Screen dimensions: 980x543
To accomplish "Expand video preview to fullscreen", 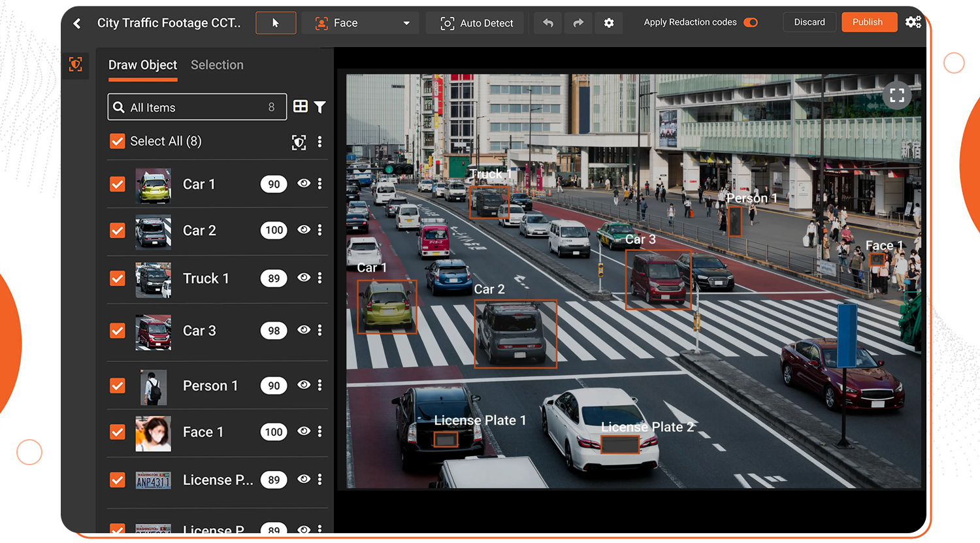I will [897, 95].
